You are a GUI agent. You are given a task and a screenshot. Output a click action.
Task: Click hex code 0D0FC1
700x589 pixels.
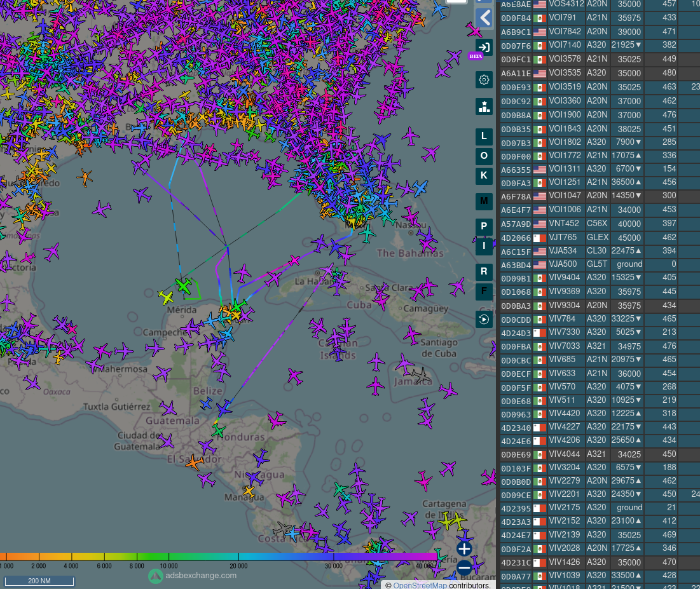(x=516, y=59)
